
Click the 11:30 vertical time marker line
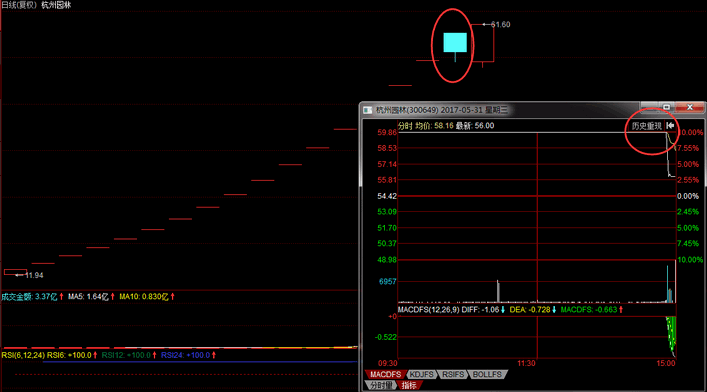[x=537, y=245]
